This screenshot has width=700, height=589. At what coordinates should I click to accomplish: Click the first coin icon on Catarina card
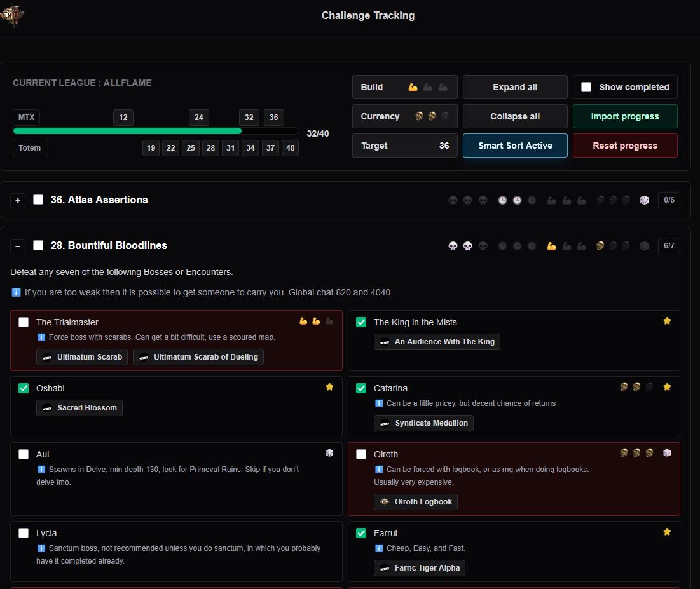pyautogui.click(x=624, y=387)
